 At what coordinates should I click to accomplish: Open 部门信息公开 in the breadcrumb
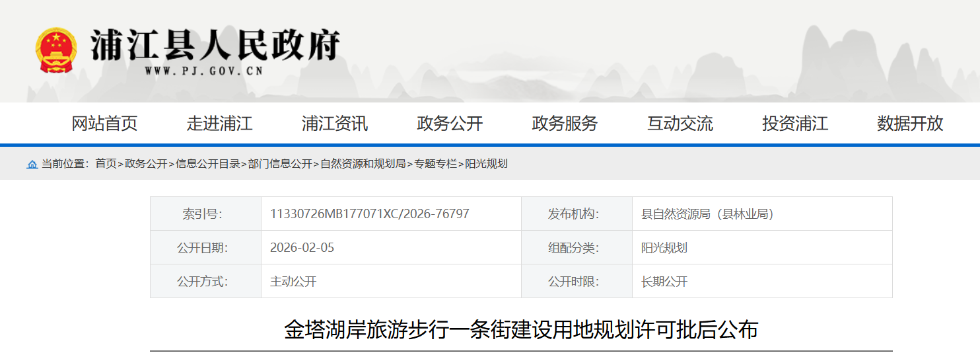click(x=280, y=164)
